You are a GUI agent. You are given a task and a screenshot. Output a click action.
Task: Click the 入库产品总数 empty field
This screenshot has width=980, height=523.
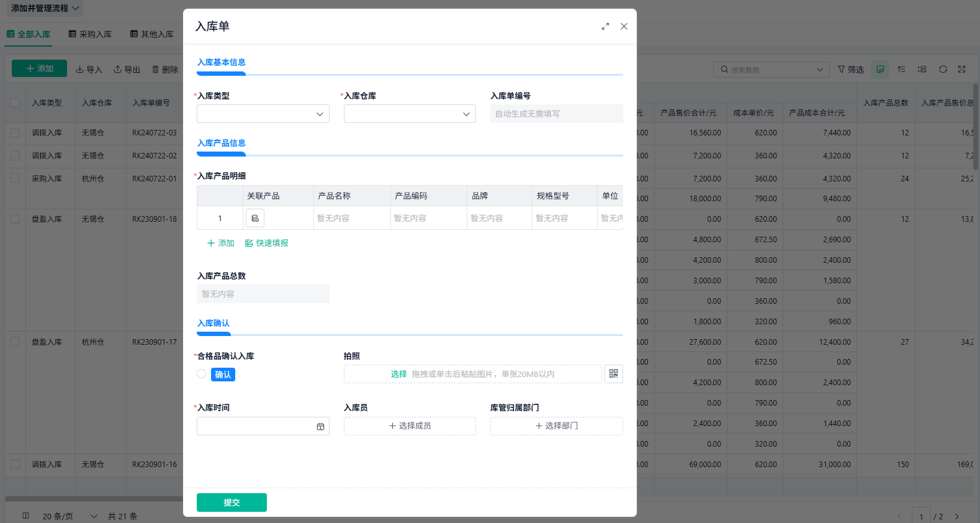263,294
